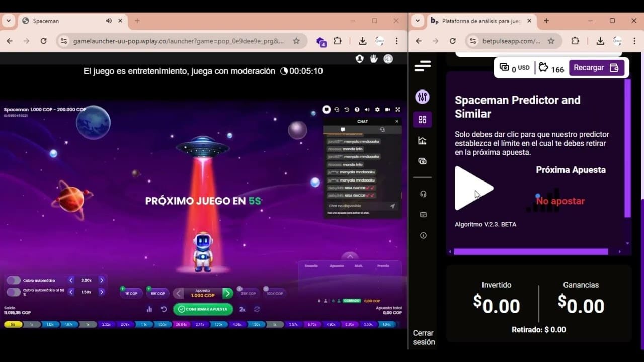Open the game settings gear icon
Viewport: 644px width, 362px height.
coord(377,109)
